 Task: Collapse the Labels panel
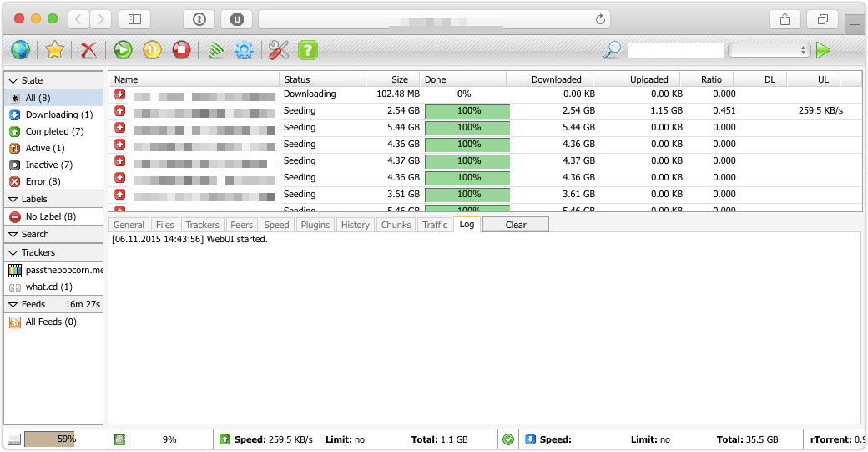(13, 200)
